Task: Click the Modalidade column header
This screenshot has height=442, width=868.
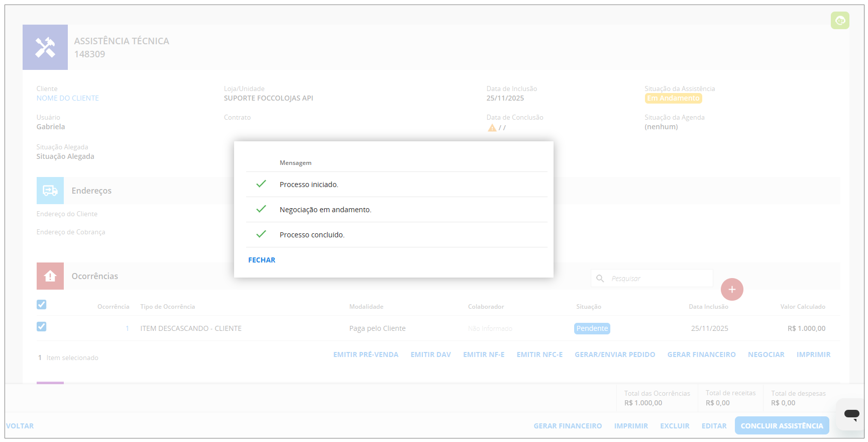Action: (366, 307)
